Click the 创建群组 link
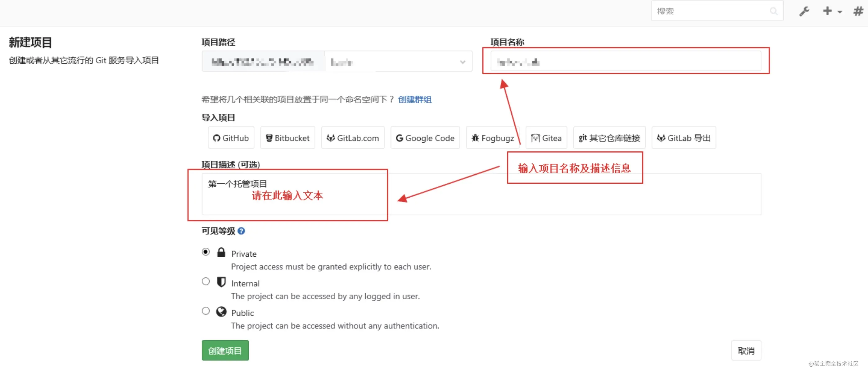 [x=414, y=99]
